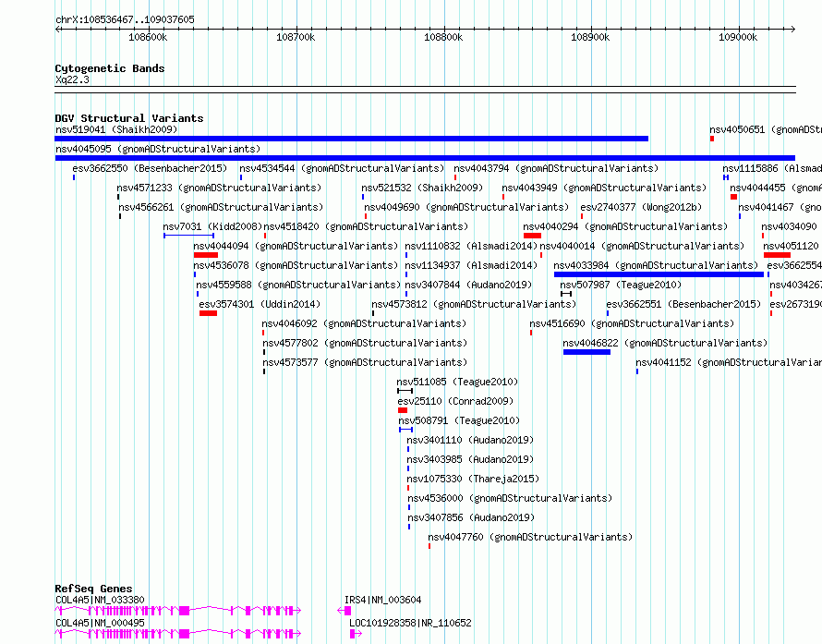The height and width of the screenshot is (644, 822).
Task: Open nsv4041152 variant label
Action: coord(729,362)
